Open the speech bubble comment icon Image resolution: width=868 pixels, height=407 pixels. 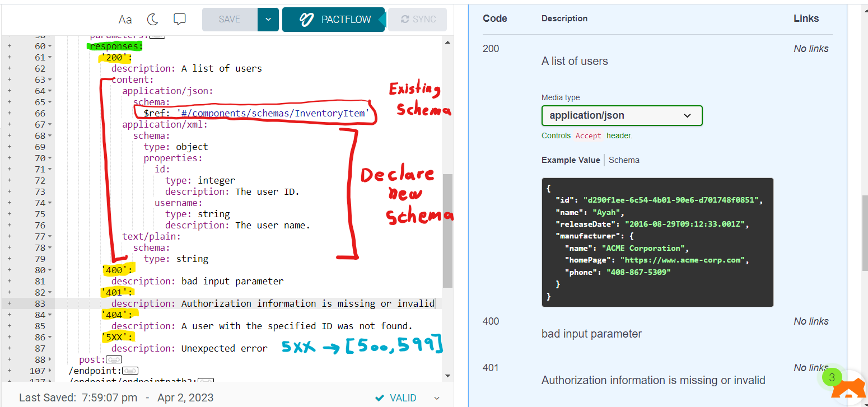(179, 19)
